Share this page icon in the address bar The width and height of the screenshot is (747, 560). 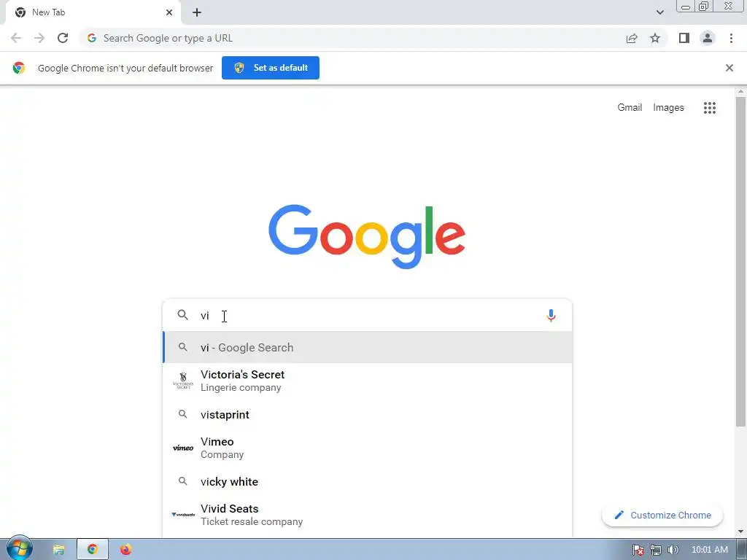tap(632, 38)
